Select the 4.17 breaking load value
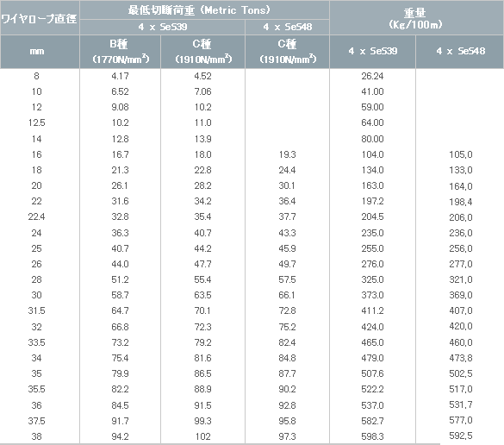This screenshot has width=504, height=445. [x=120, y=76]
